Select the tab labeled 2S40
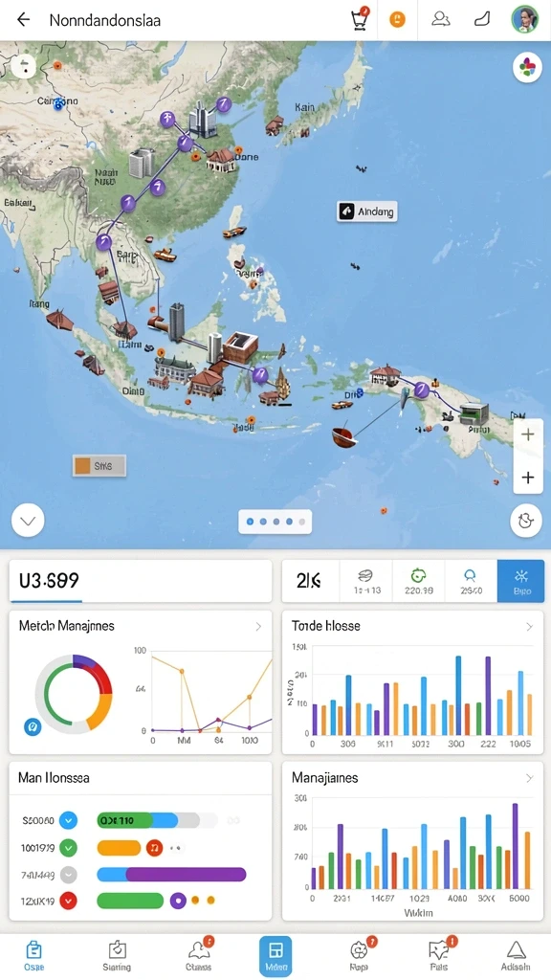The image size is (551, 980). 471,581
